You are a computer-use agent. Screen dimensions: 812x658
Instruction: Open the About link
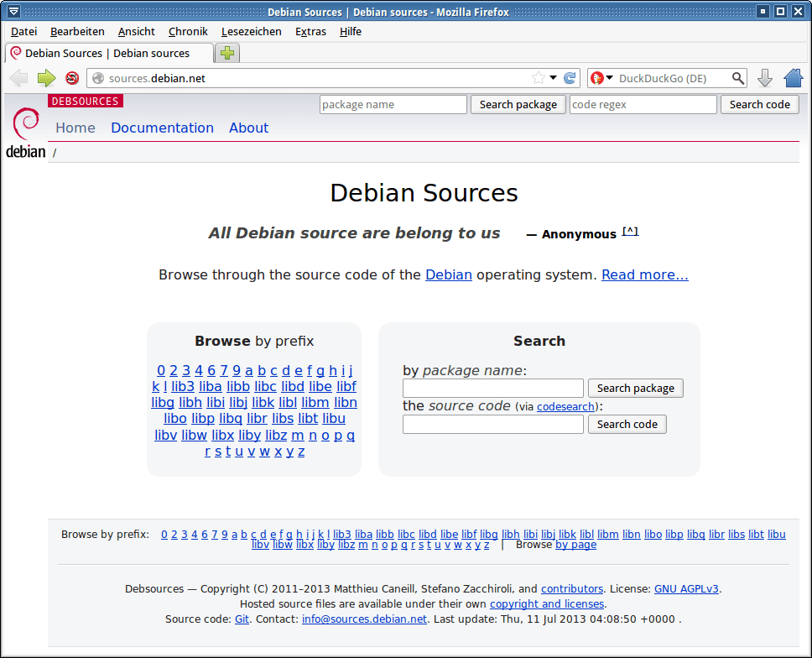248,128
